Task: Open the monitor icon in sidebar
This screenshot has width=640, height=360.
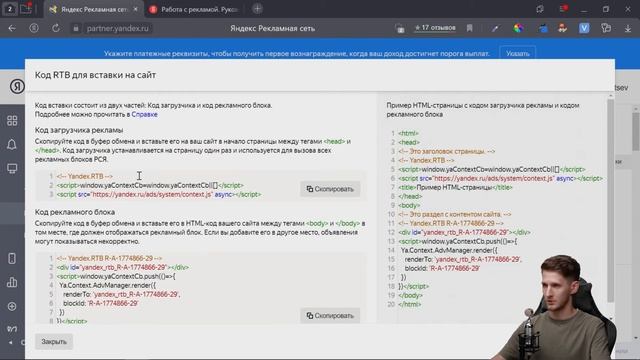Action: (12, 168)
